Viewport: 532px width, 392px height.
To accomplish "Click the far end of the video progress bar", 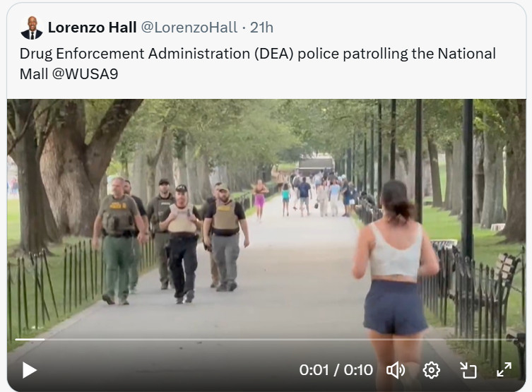I will tap(515, 340).
